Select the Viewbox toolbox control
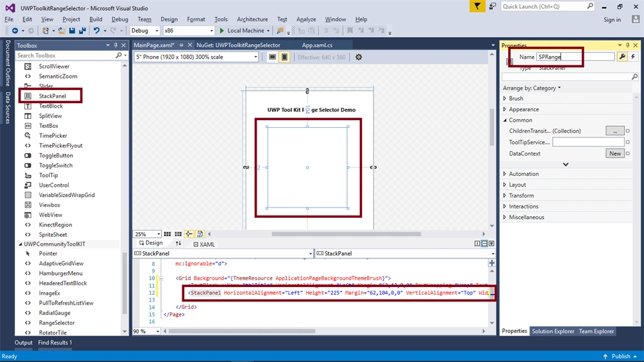This screenshot has height=362, width=644. (x=49, y=205)
